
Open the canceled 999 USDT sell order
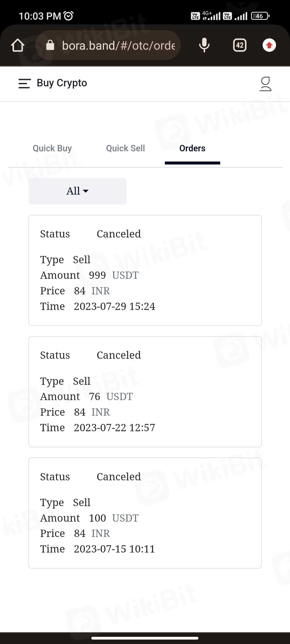point(145,270)
